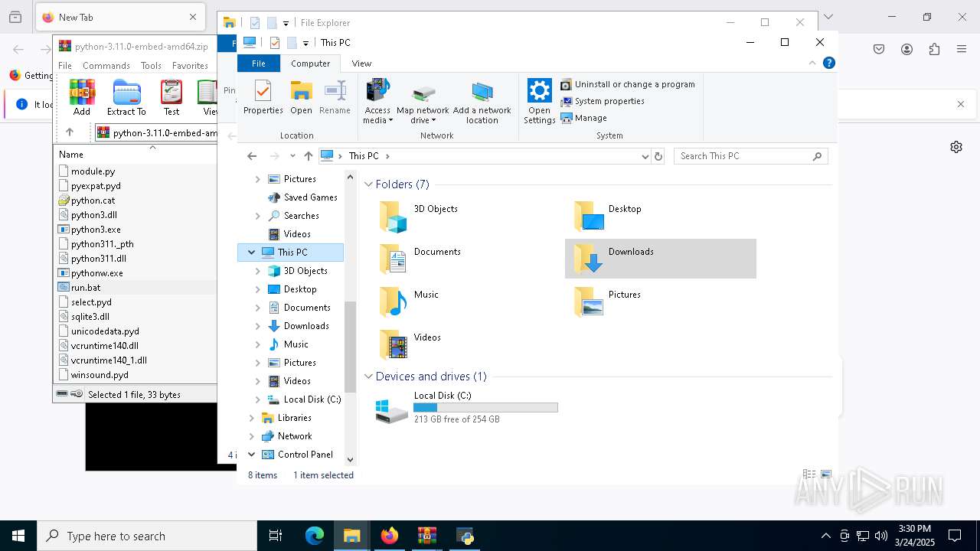Click Manage in System group
This screenshot has height=551, width=980.
(583, 118)
